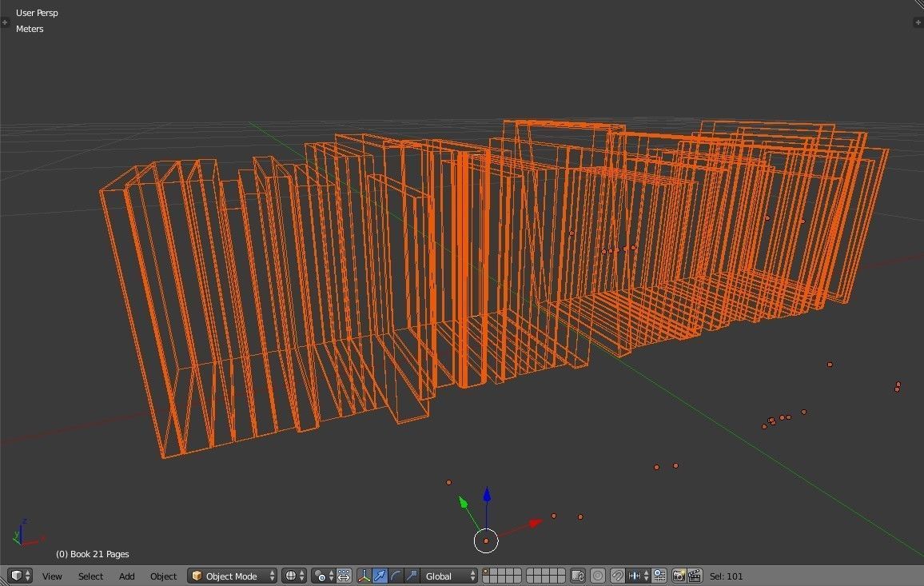Click the 'Sel: 101' selection count
924x586 pixels.
coord(726,576)
